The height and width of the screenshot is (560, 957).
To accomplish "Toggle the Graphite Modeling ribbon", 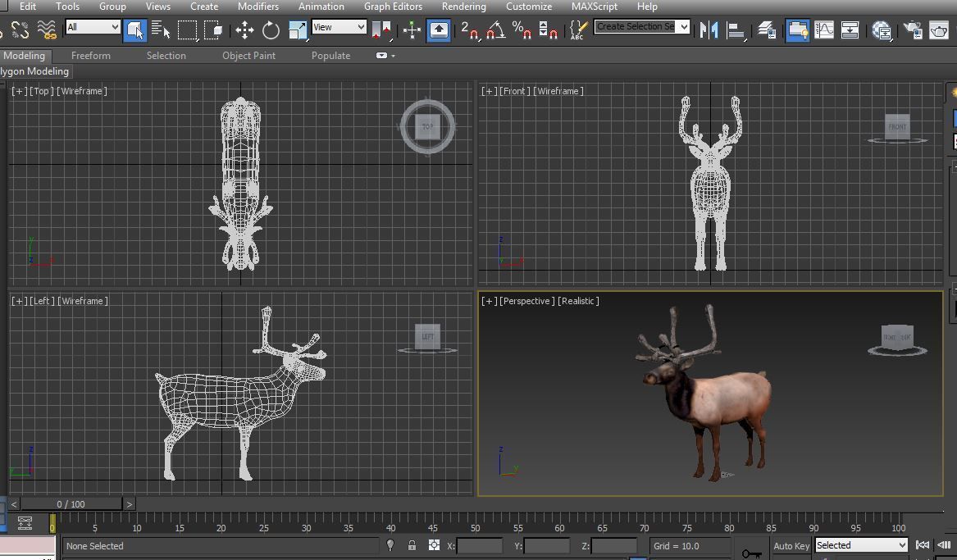I will pyautogui.click(x=797, y=30).
